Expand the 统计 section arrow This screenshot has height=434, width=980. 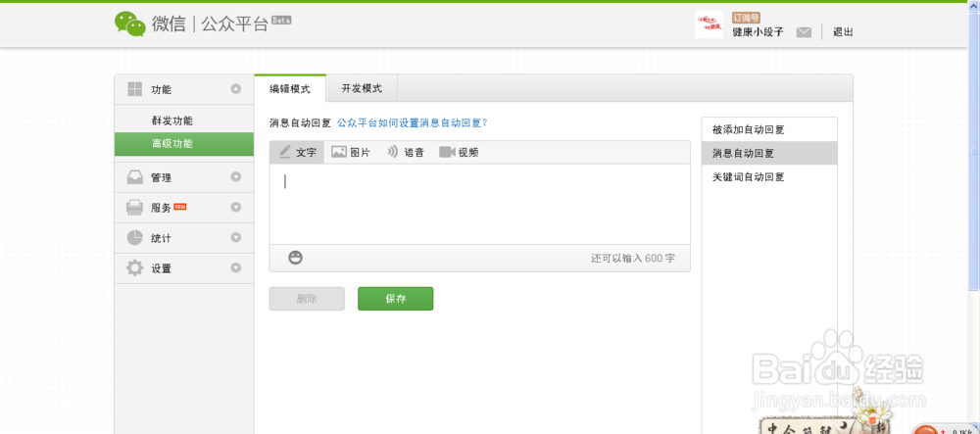click(x=235, y=237)
